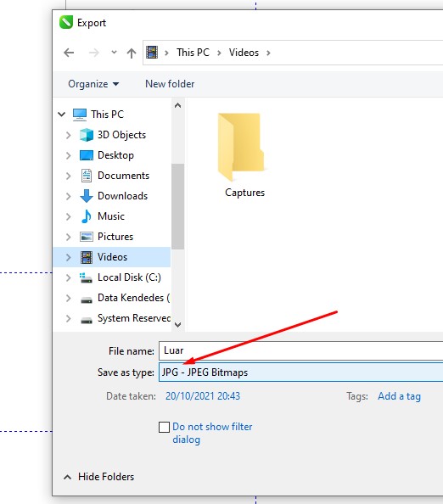Click the File name input field
Viewport: 443px width, 504px height.
point(301,350)
